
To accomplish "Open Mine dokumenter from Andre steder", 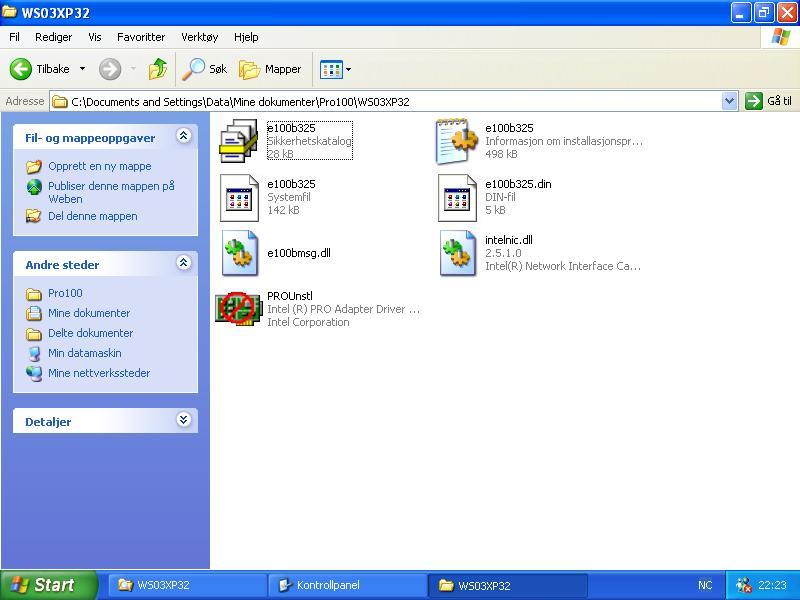I will pos(89,313).
